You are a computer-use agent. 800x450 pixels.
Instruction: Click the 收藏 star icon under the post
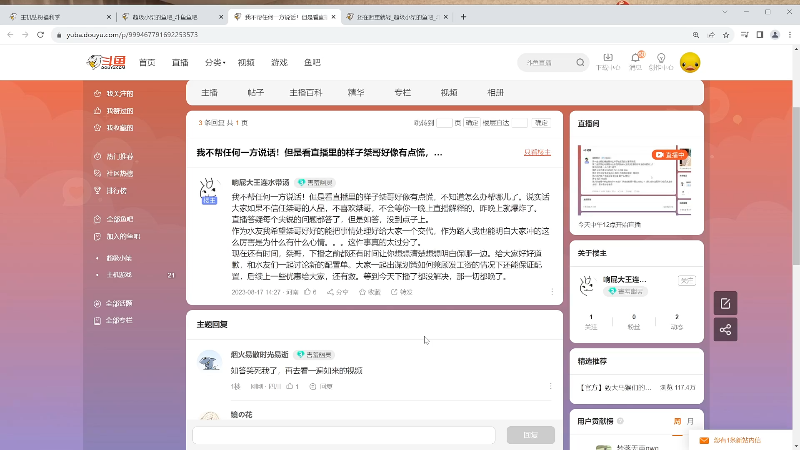click(370, 292)
